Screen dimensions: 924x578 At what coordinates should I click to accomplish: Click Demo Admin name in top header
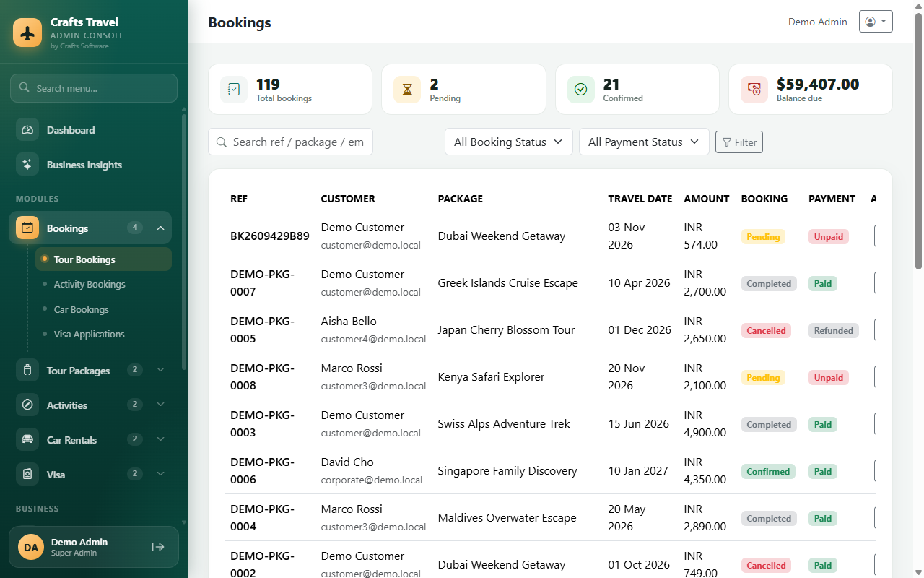pyautogui.click(x=817, y=22)
